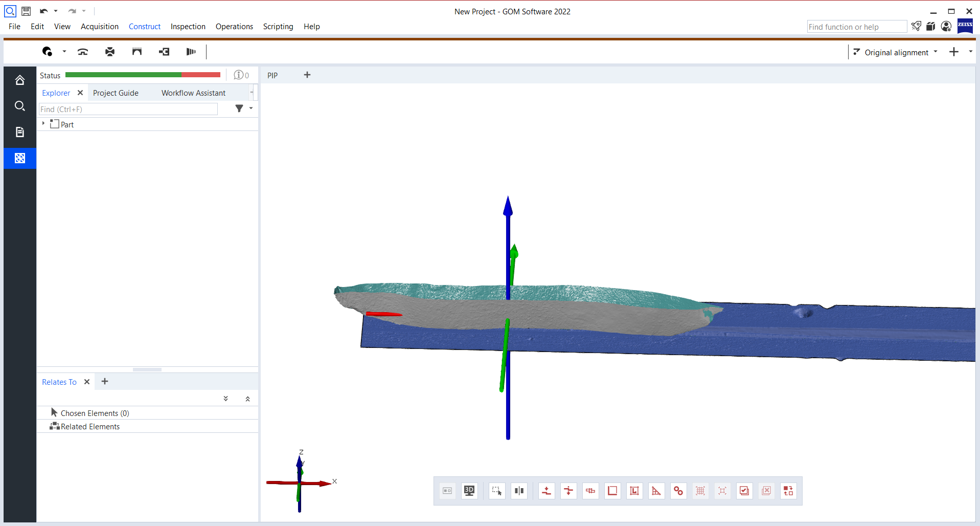Image resolution: width=980 pixels, height=526 pixels.
Task: Expand all with double chevron down
Action: point(226,399)
